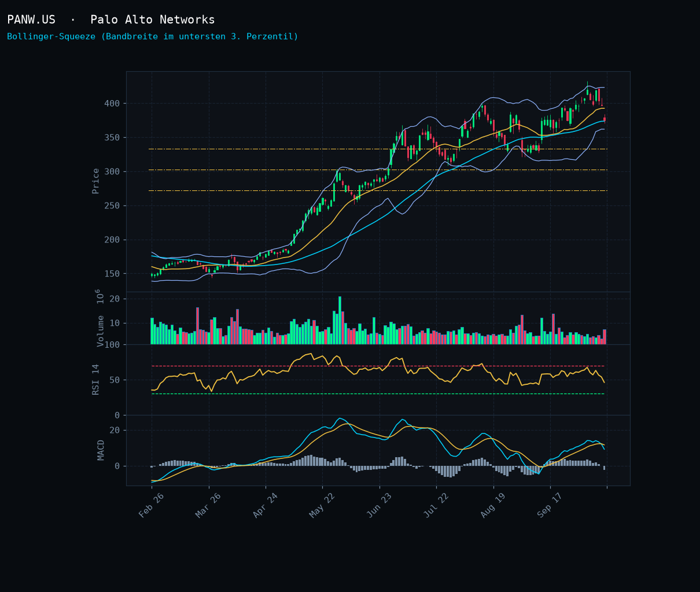700x592 pixels.
Task: Select the Bollinger-Squeeze subtitle text
Action: pyautogui.click(x=153, y=36)
